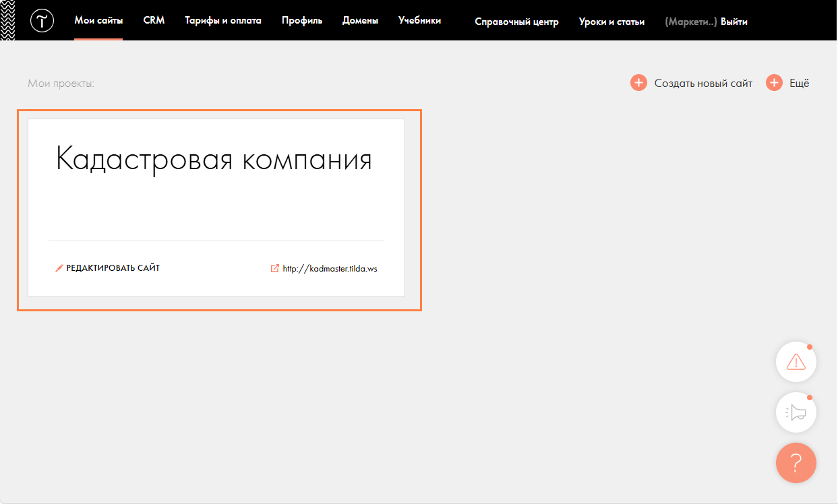Open Справочный центр link

tap(516, 22)
